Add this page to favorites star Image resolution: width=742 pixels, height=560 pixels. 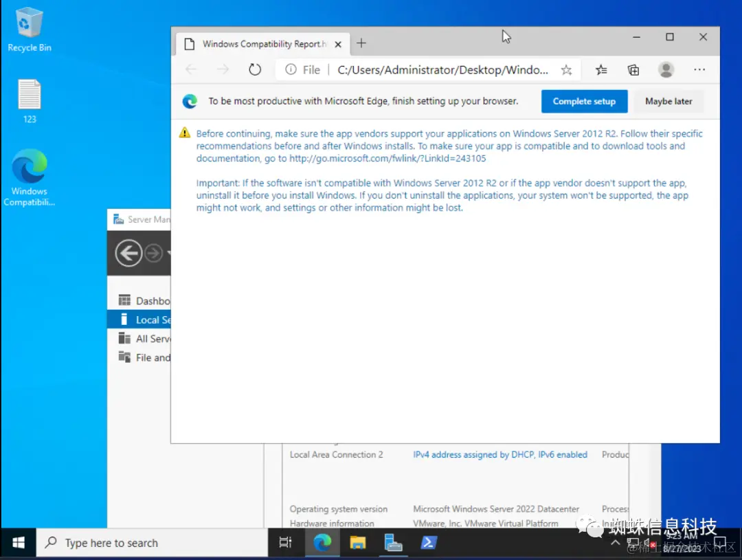click(x=566, y=70)
